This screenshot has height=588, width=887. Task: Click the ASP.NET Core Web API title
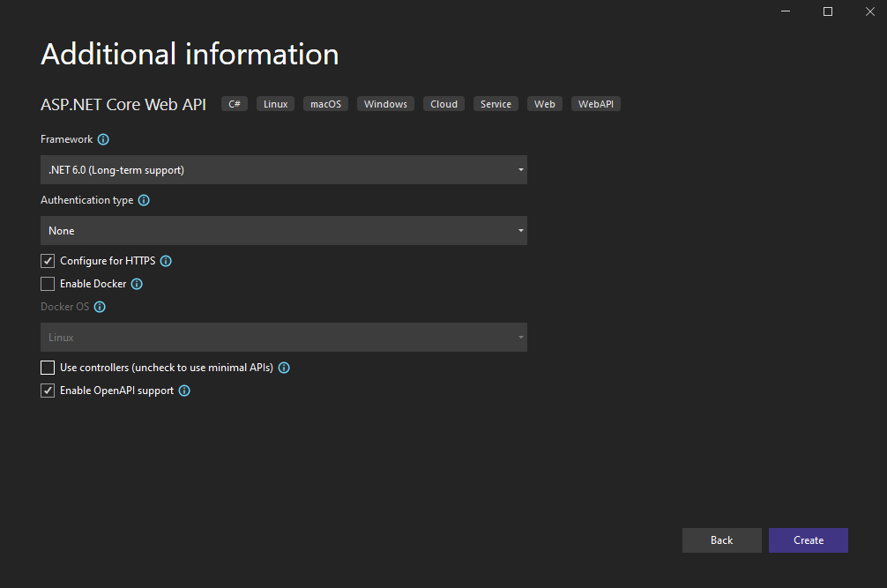tap(123, 105)
